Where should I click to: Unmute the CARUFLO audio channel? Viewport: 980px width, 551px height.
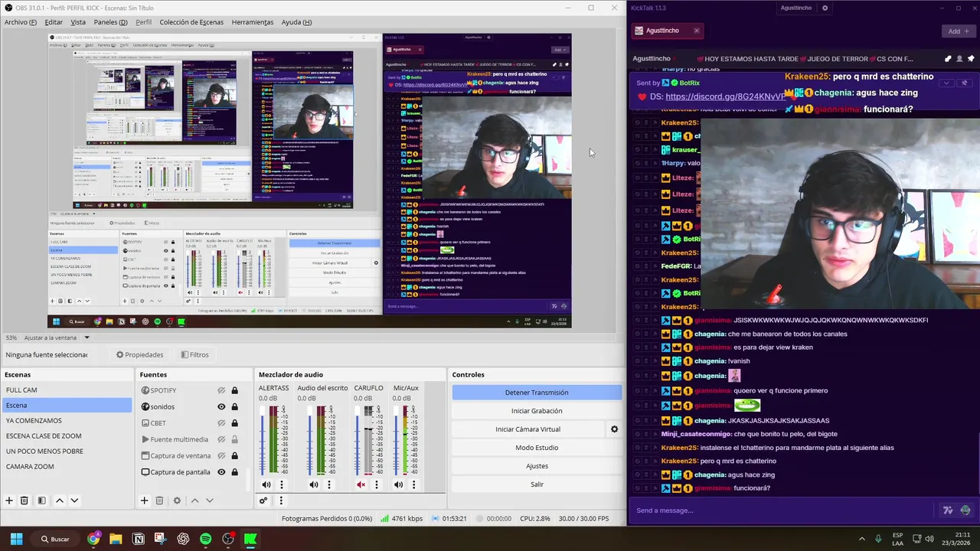pyautogui.click(x=361, y=484)
